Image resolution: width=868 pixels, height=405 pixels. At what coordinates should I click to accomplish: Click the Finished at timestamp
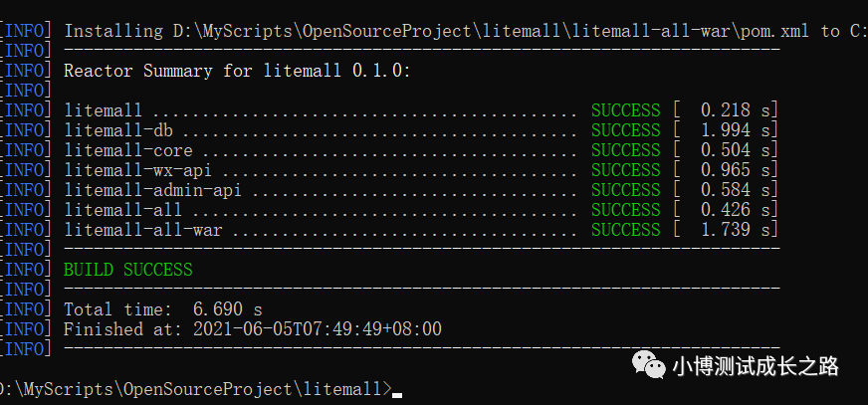pyautogui.click(x=252, y=329)
